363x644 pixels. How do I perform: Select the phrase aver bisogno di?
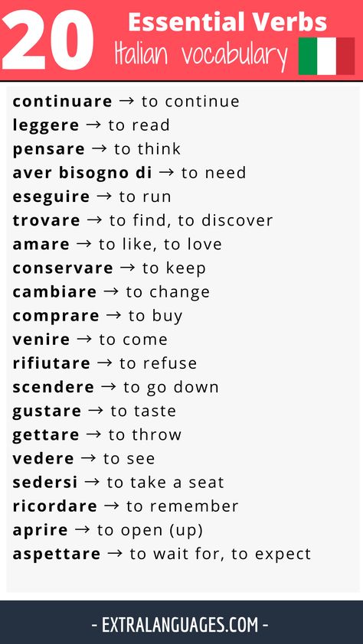(82, 173)
